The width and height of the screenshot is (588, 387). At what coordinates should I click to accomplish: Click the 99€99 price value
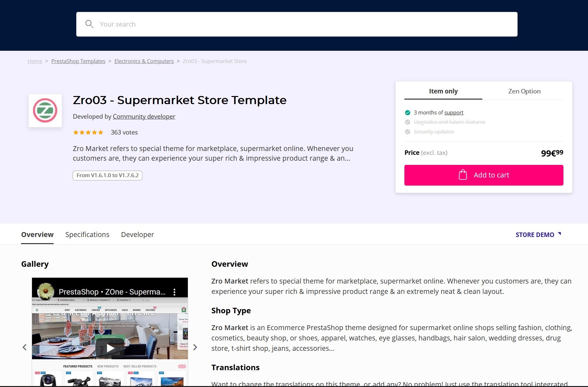[552, 153]
